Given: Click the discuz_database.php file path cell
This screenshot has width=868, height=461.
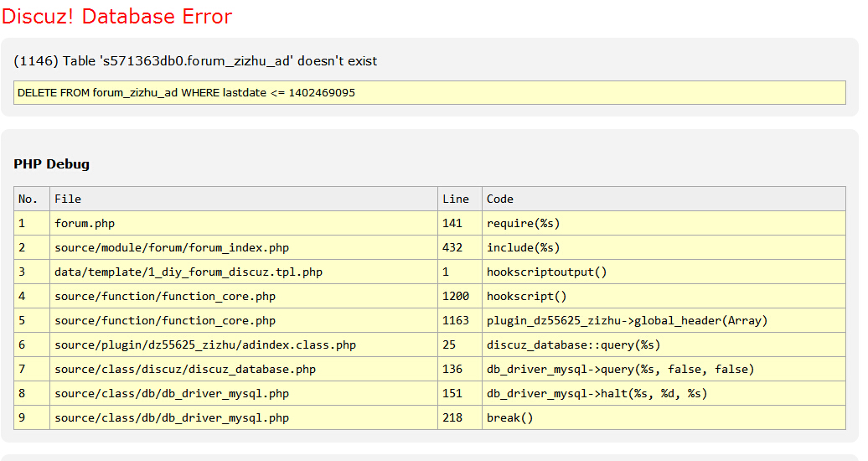Looking at the screenshot, I should (244, 370).
